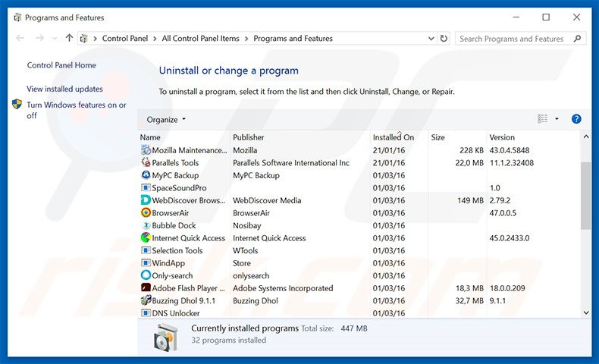Screen dimensions: 599x364
Task: Click the WebDiscover Browser program icon
Action: [x=146, y=200]
